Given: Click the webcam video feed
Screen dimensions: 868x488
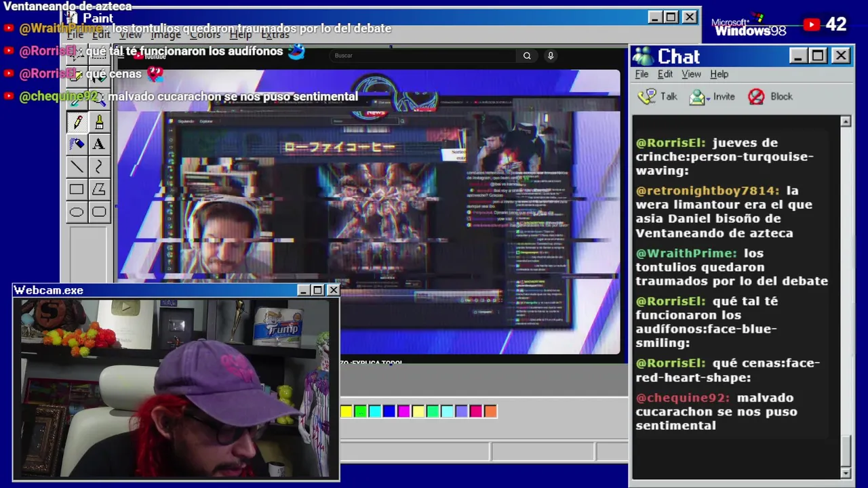Looking at the screenshot, I should (x=176, y=388).
